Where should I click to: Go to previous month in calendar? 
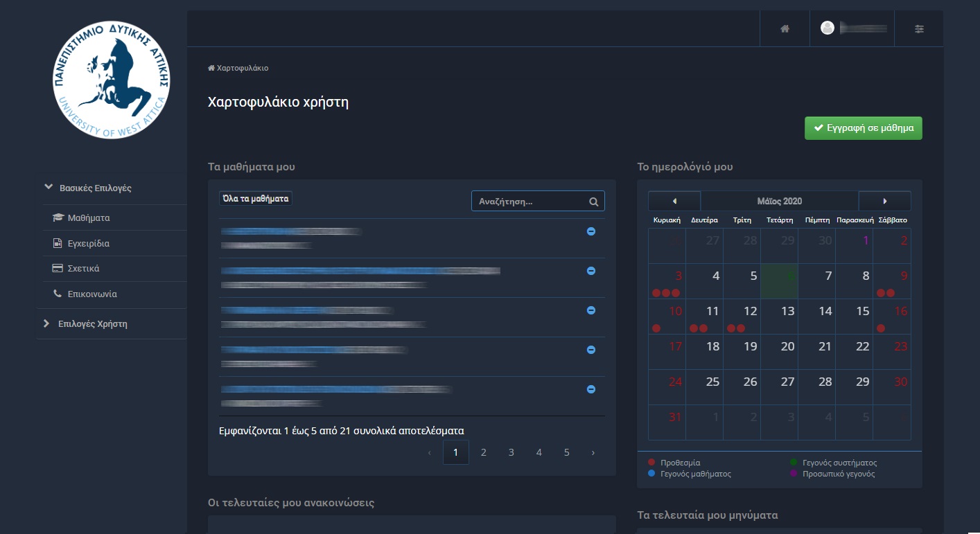674,201
